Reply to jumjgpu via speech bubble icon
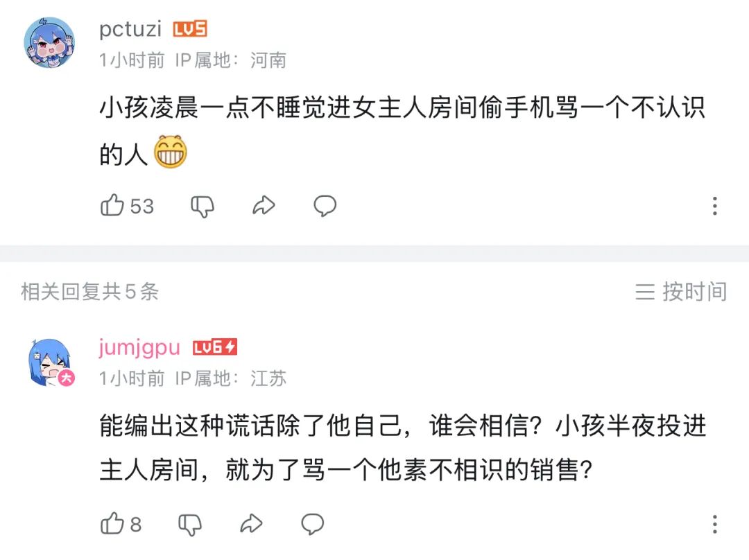749x560 pixels. [312, 524]
